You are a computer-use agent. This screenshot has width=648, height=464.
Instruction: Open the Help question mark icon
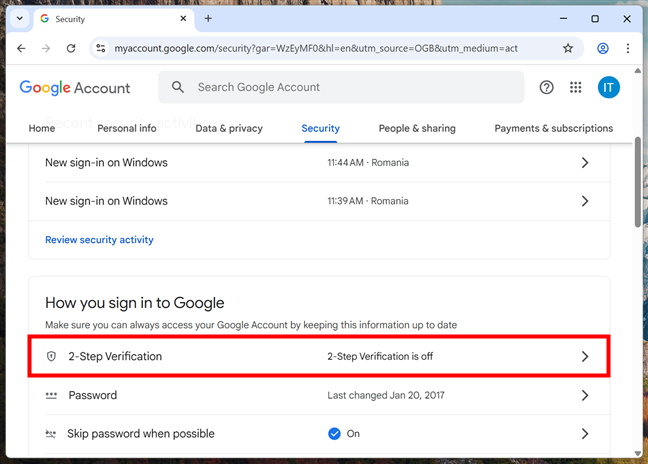(x=546, y=87)
